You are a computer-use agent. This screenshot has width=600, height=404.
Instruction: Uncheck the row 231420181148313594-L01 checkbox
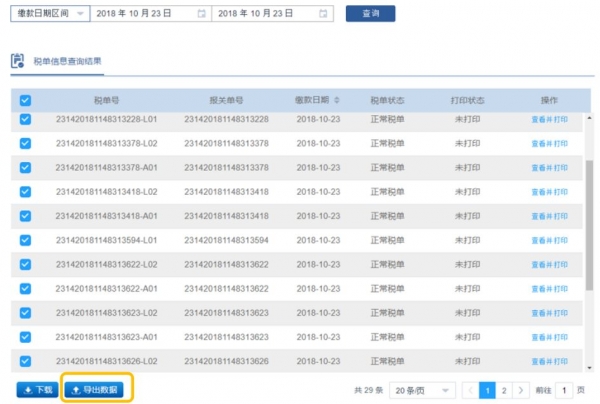pos(25,240)
